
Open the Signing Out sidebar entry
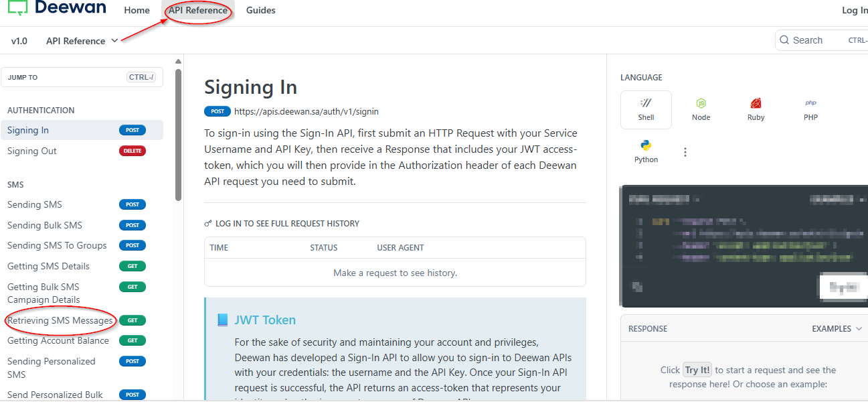(x=82, y=151)
